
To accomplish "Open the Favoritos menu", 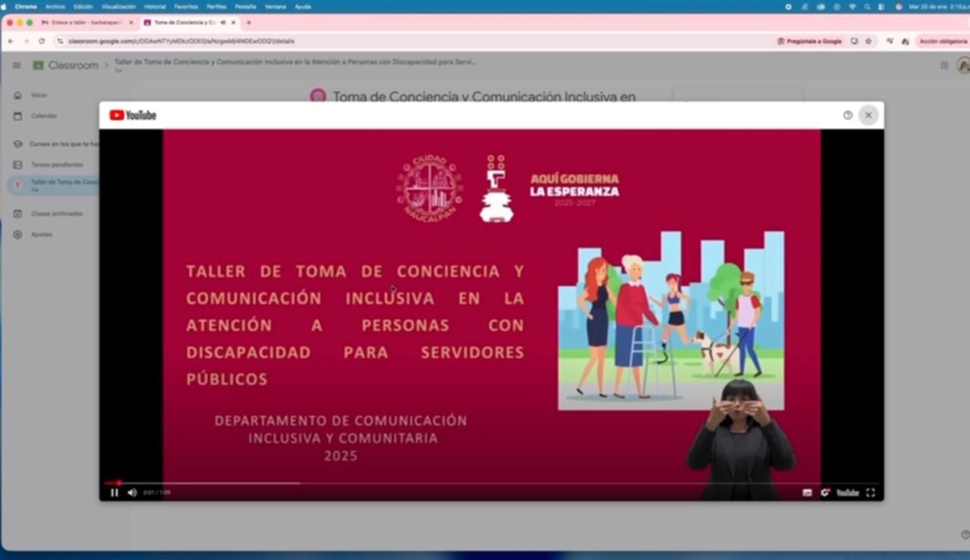I will point(186,7).
